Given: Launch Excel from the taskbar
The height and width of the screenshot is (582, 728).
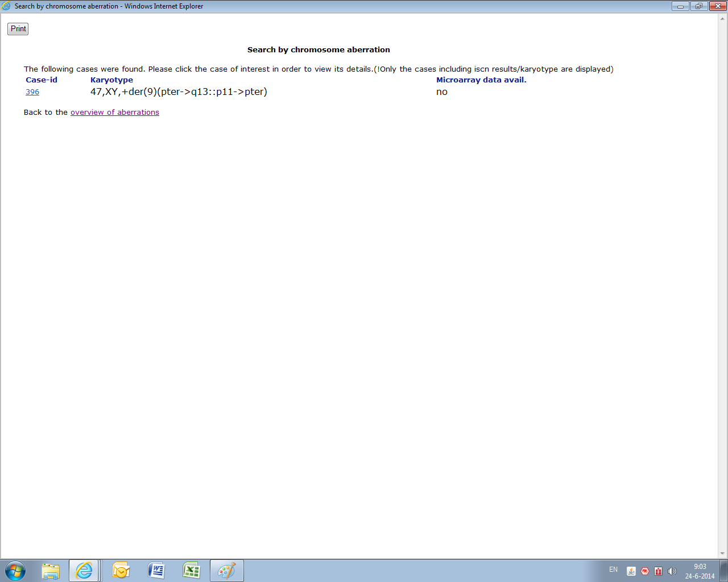Looking at the screenshot, I should click(x=191, y=571).
